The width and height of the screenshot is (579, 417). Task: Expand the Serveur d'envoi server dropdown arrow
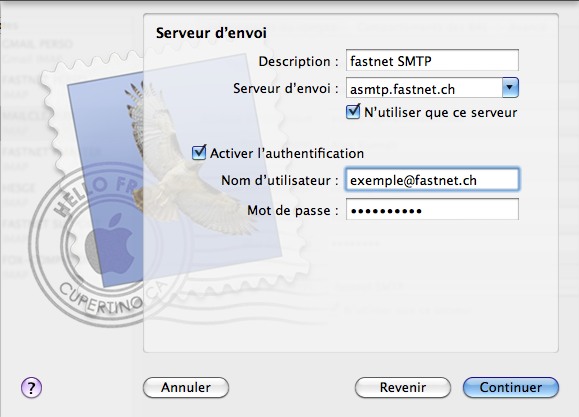coord(510,88)
